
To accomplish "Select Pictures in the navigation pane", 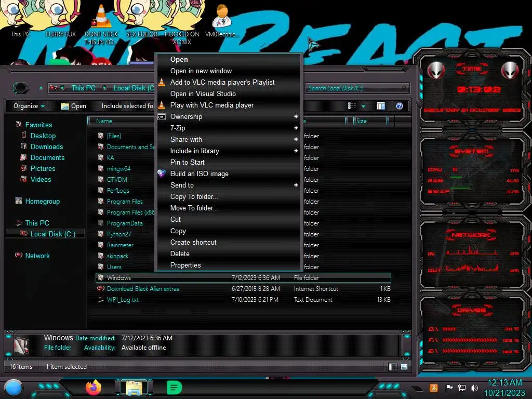I will pyautogui.click(x=43, y=168).
